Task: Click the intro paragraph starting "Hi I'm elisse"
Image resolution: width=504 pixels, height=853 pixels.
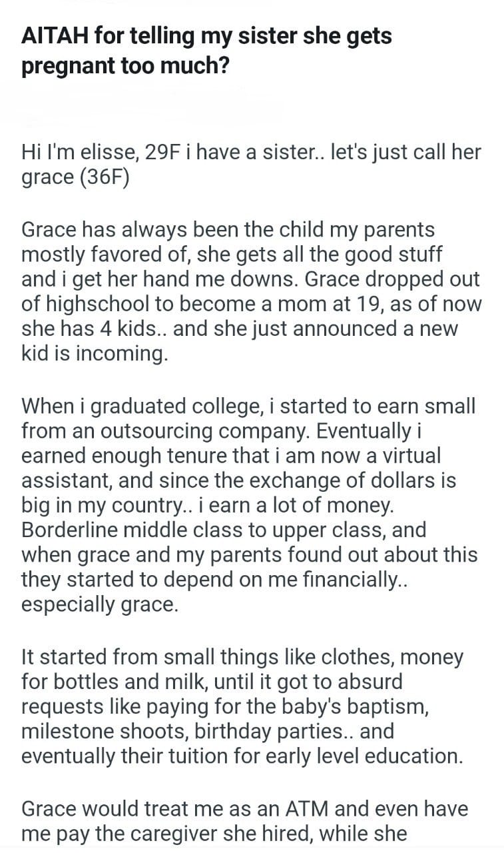Action: (250, 165)
